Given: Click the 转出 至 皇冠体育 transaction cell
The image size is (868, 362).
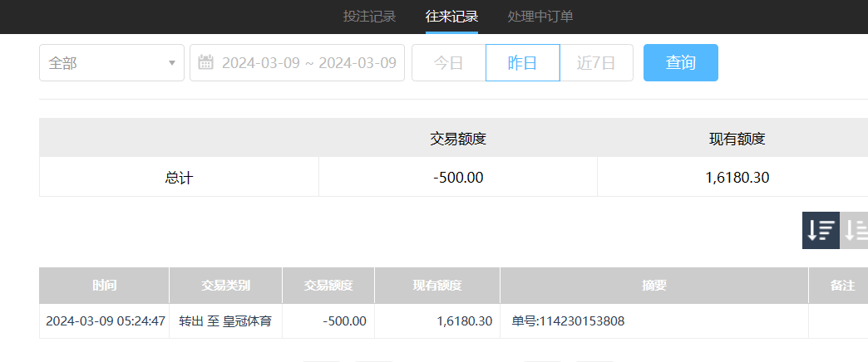Looking at the screenshot, I should point(225,321).
